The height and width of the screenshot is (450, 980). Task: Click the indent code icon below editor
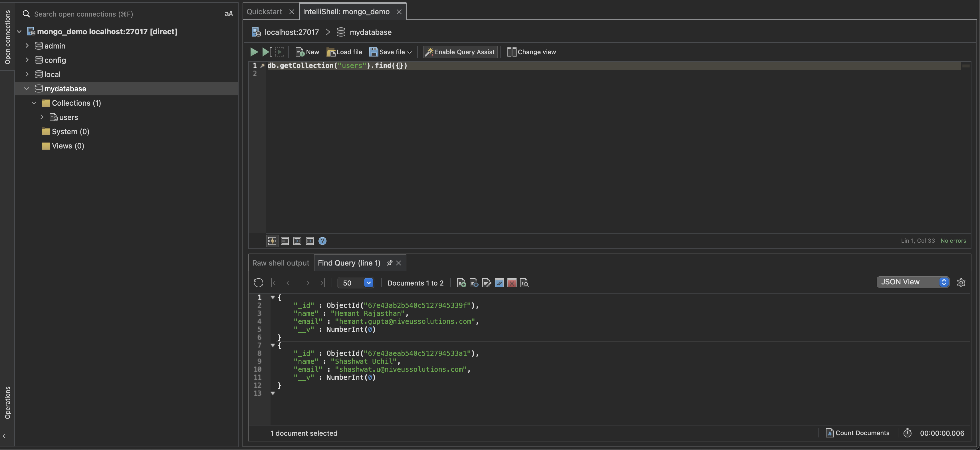[x=297, y=241]
